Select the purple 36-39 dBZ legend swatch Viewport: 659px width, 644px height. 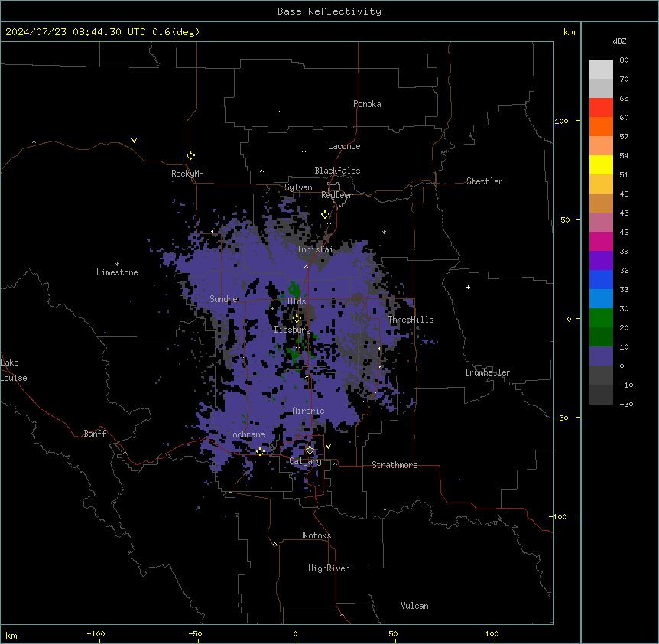pos(601,261)
